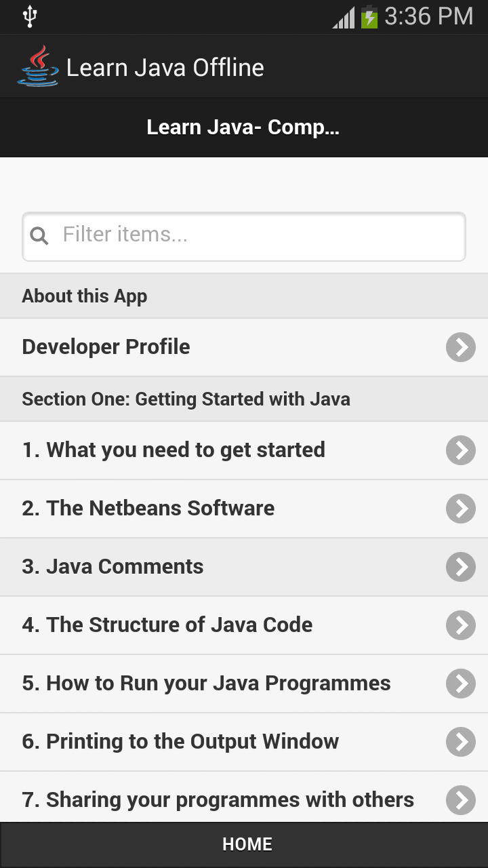Tap arrow for Sharing your programmes with others

pos(461,800)
